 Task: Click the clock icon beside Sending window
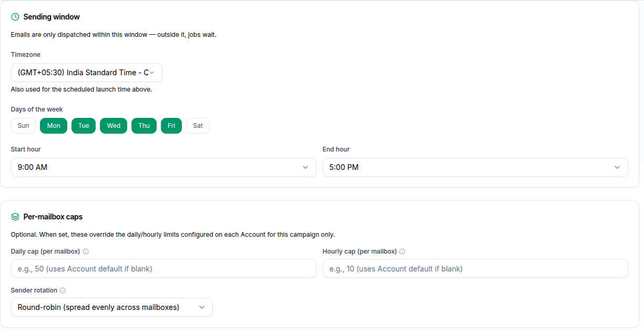coord(15,17)
